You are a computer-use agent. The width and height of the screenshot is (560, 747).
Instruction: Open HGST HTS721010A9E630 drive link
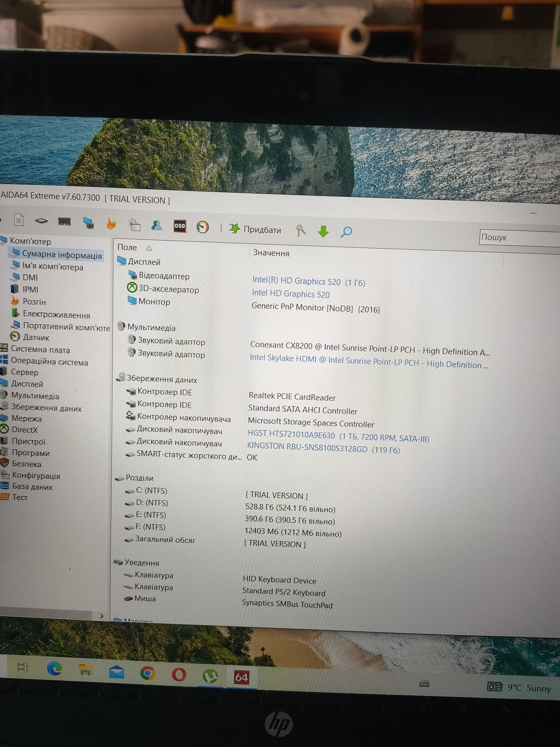[338, 436]
